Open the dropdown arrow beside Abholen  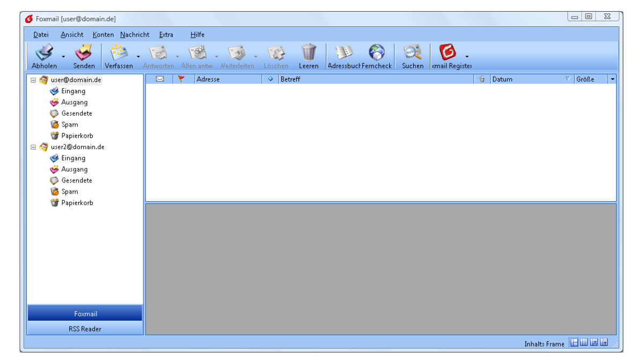tap(63, 56)
